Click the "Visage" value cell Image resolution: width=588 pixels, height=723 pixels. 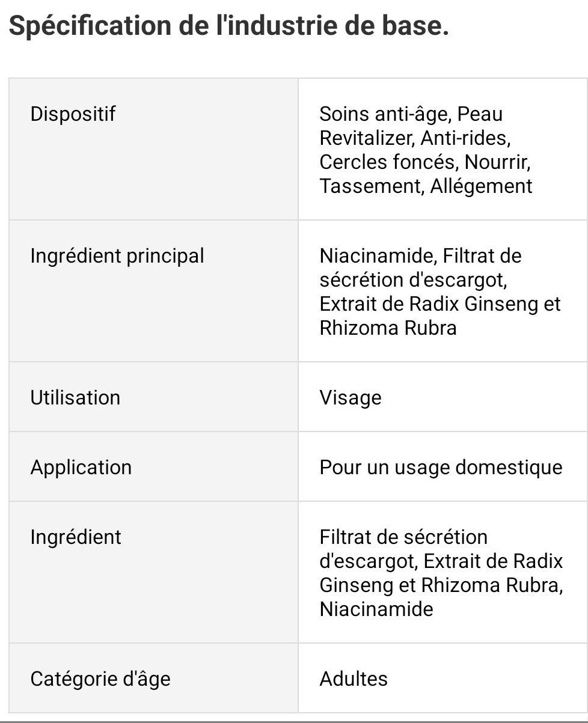pyautogui.click(x=351, y=397)
